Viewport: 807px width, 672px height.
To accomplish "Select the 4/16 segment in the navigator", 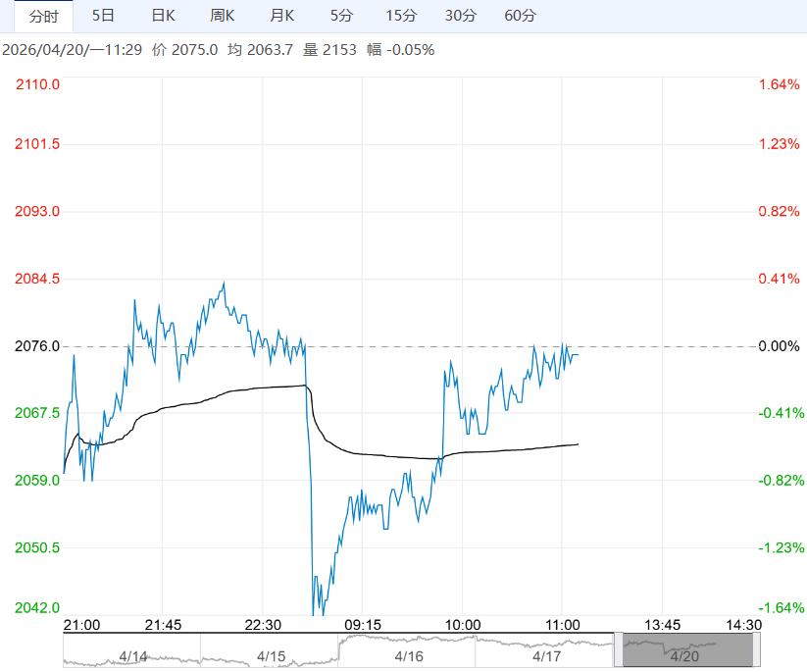I will click(408, 650).
